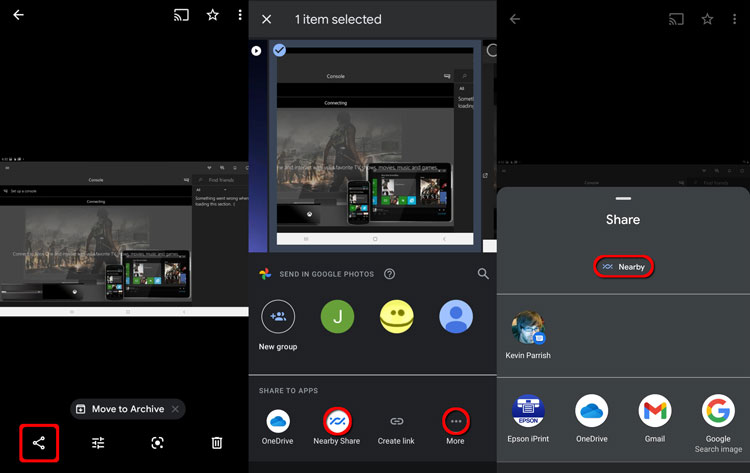This screenshot has height=473, width=750.
Task: Choose the blue default avatar contact
Action: 456,317
